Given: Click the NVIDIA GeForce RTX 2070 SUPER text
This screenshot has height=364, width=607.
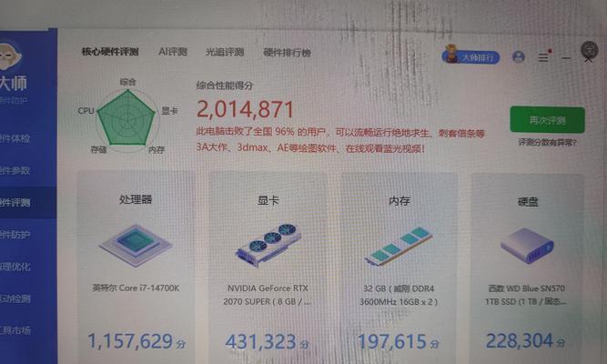Looking at the screenshot, I should click(268, 295).
